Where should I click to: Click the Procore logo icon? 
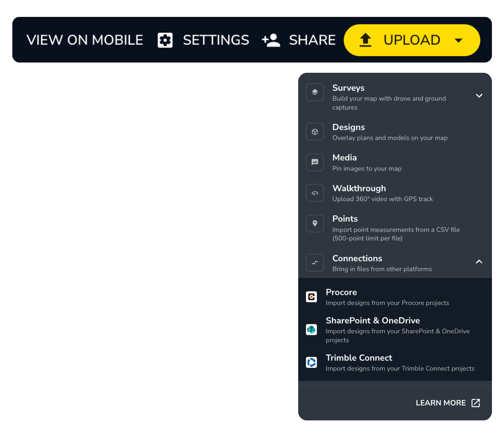click(311, 297)
